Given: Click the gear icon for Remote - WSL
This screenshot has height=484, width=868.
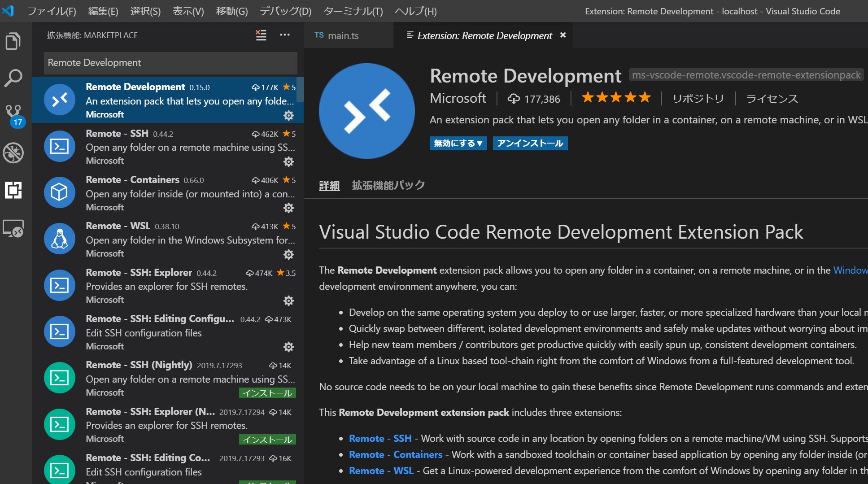Looking at the screenshot, I should [288, 255].
